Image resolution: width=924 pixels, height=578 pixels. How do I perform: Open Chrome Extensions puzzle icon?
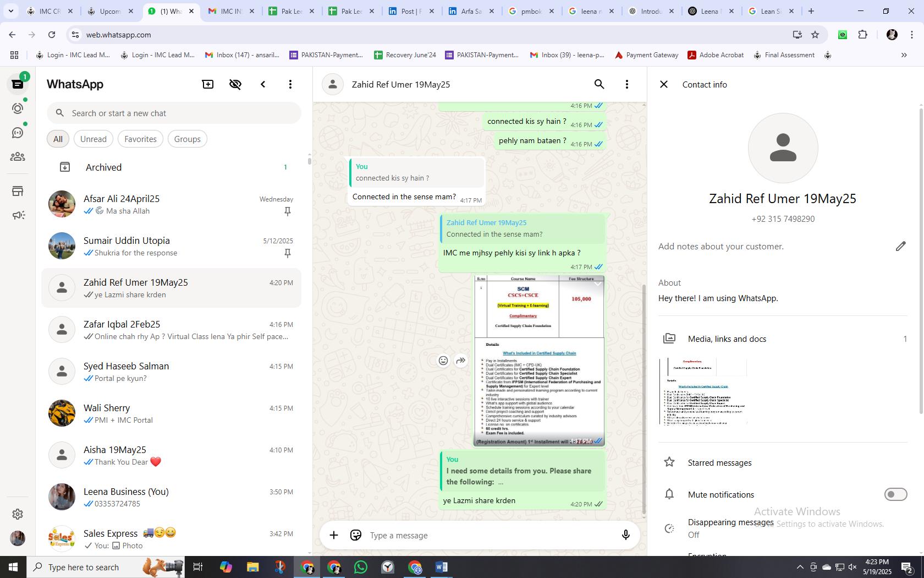(863, 35)
